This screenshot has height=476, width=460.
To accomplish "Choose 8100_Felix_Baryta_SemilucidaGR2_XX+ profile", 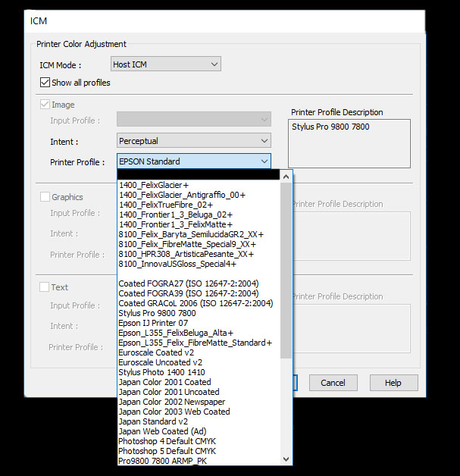I will pos(199,234).
